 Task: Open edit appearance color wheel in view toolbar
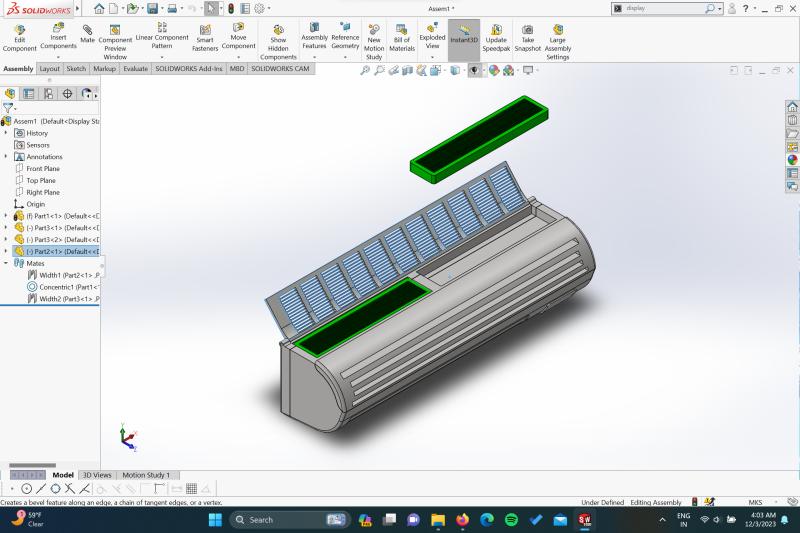click(x=493, y=70)
